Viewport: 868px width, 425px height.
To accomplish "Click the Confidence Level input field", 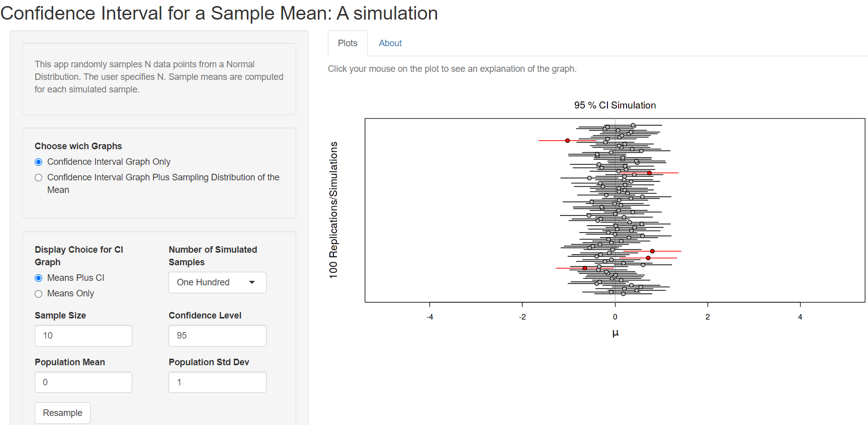I will [x=217, y=336].
